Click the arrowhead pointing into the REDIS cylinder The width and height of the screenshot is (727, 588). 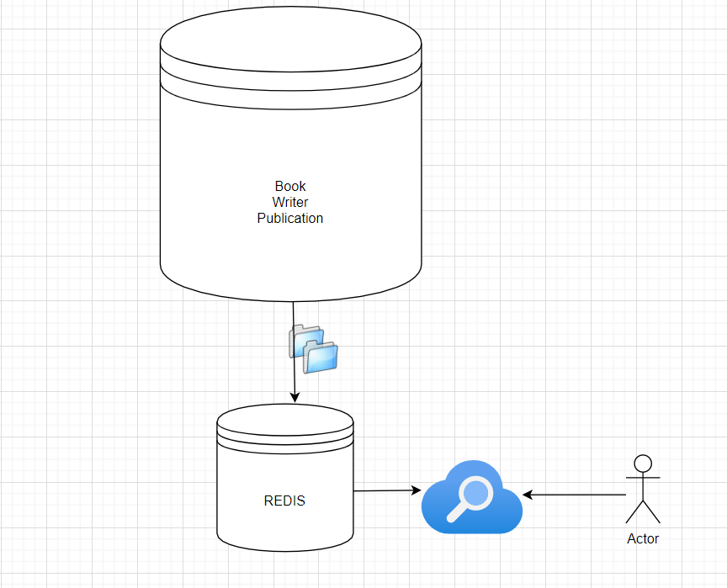pos(295,399)
